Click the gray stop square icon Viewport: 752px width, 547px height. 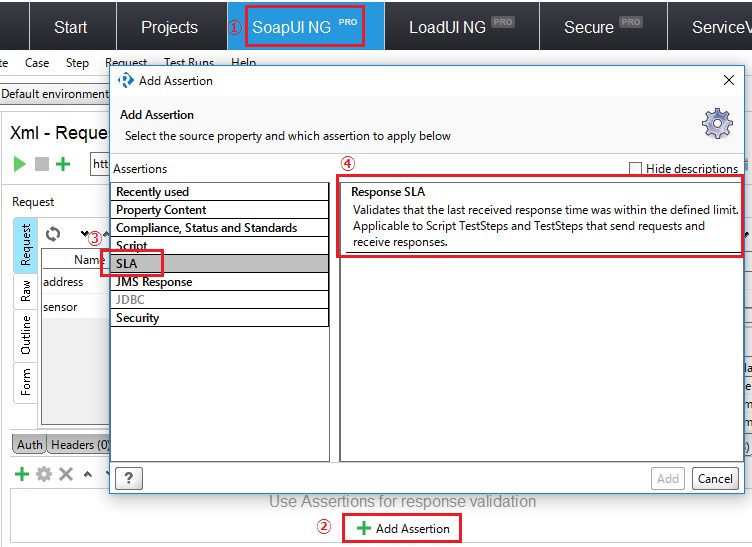tap(42, 164)
